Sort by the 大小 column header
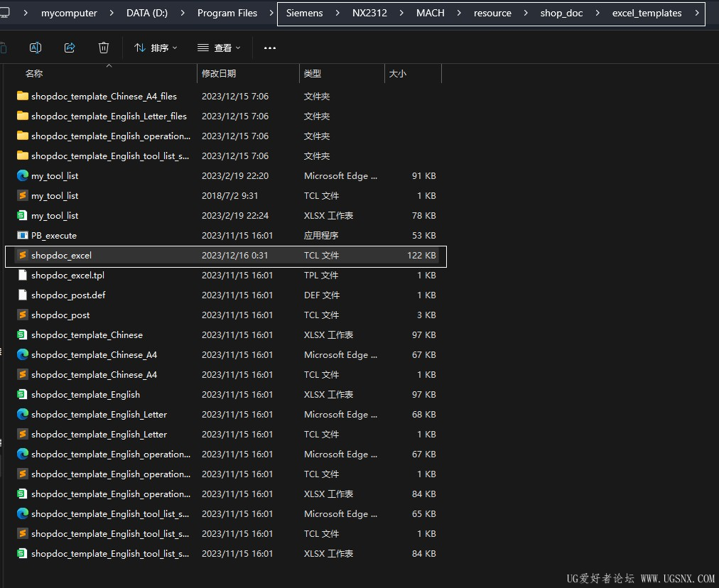This screenshot has height=588, width=719. pos(398,73)
